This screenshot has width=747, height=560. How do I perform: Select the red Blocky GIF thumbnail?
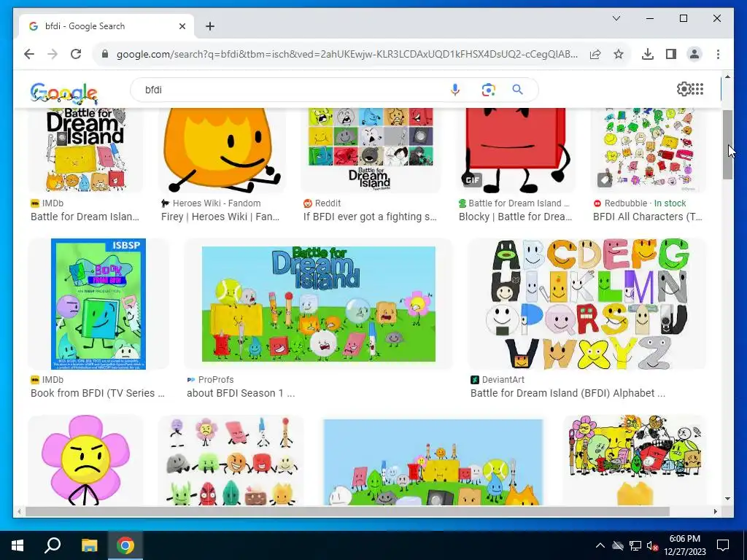pyautogui.click(x=516, y=150)
